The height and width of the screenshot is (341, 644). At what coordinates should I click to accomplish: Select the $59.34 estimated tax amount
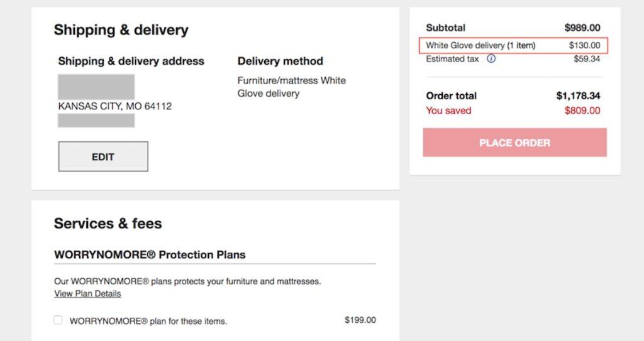(587, 59)
